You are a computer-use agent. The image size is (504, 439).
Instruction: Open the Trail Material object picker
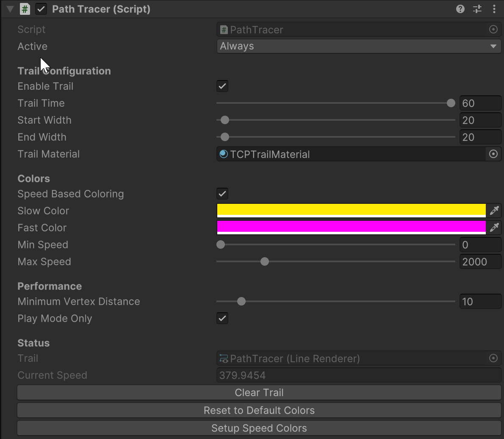coord(493,154)
